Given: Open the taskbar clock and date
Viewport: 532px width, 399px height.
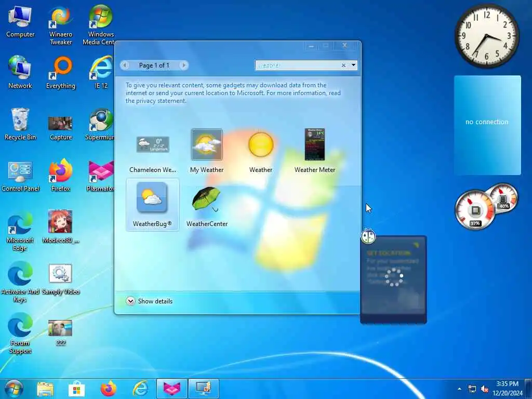Looking at the screenshot, I should tap(508, 389).
